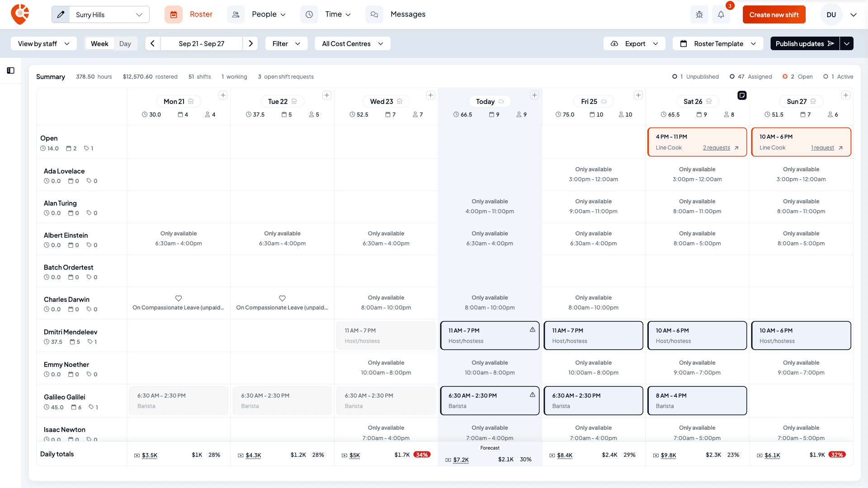Screen dimensions: 868x488
Task: Add shift plus icon for Tue 22
Action: (x=327, y=95)
